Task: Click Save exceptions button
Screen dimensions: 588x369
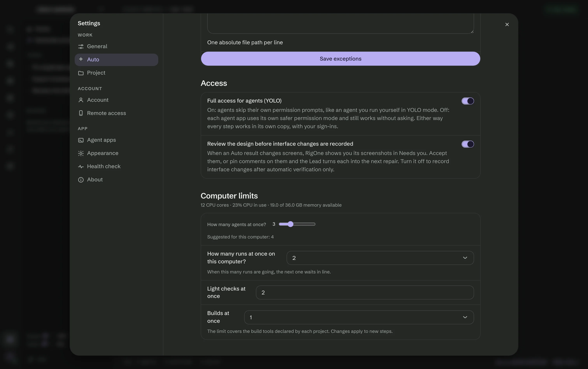Action: click(x=340, y=59)
